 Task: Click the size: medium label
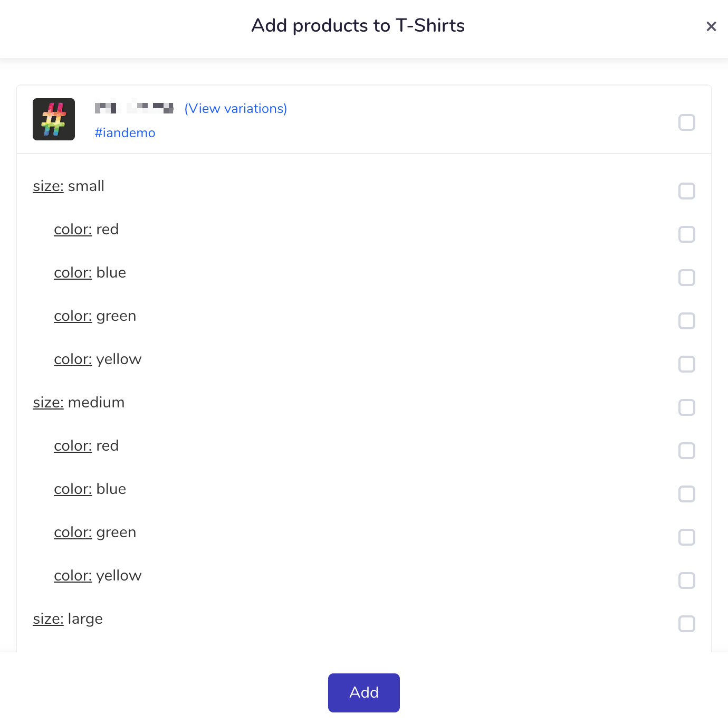[x=79, y=402]
